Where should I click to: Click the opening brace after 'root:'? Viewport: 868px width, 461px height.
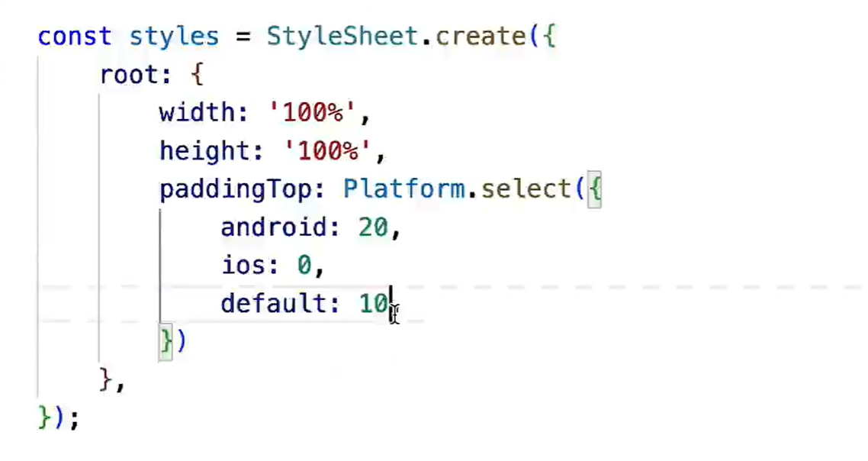(198, 74)
